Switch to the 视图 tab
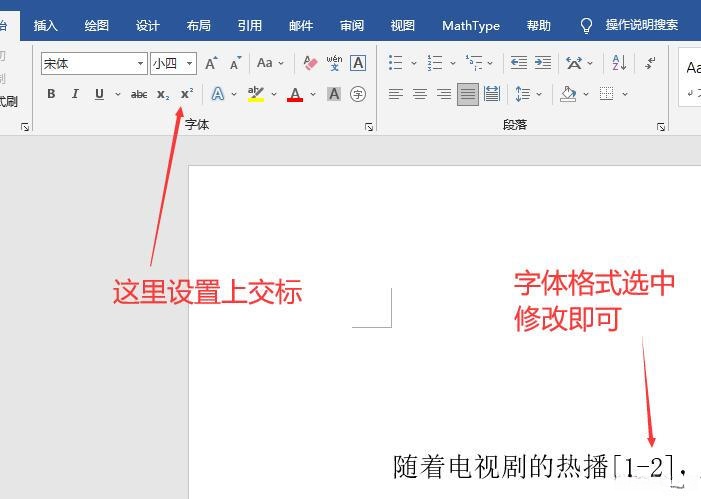This screenshot has width=701, height=499. 402,25
